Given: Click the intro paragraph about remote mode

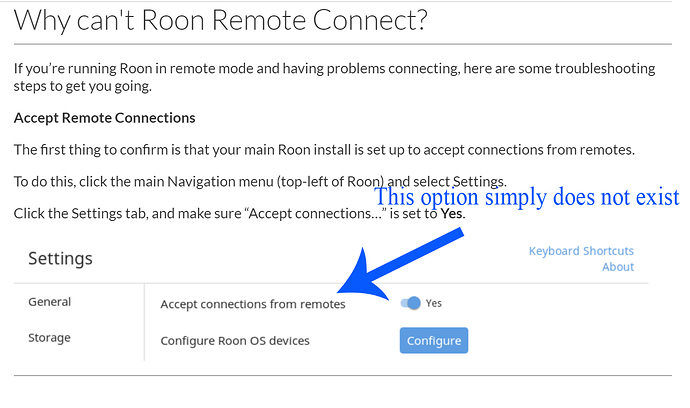Looking at the screenshot, I should (x=334, y=77).
